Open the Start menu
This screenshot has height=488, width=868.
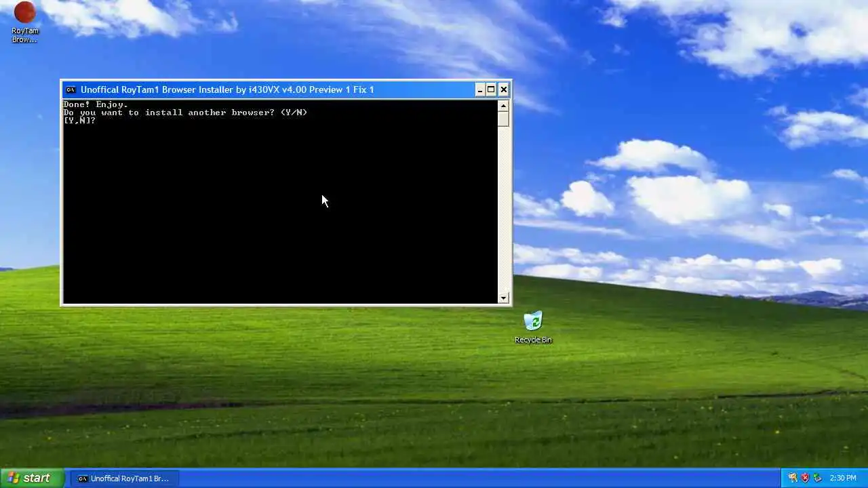pyautogui.click(x=32, y=478)
